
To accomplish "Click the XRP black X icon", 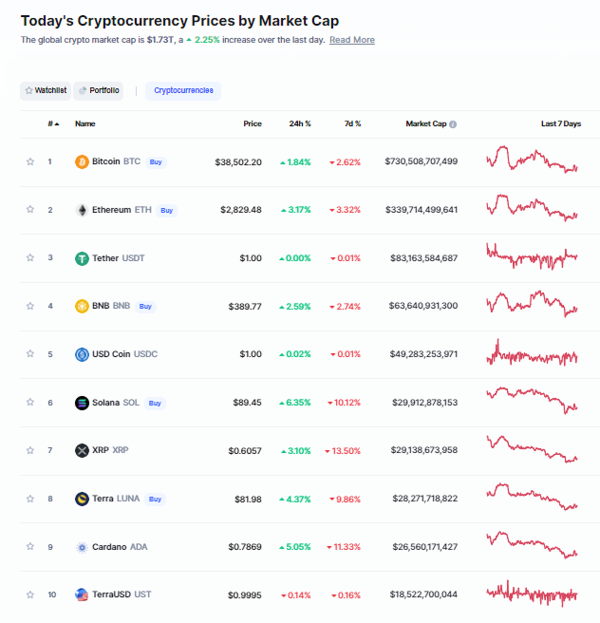I will click(x=82, y=451).
